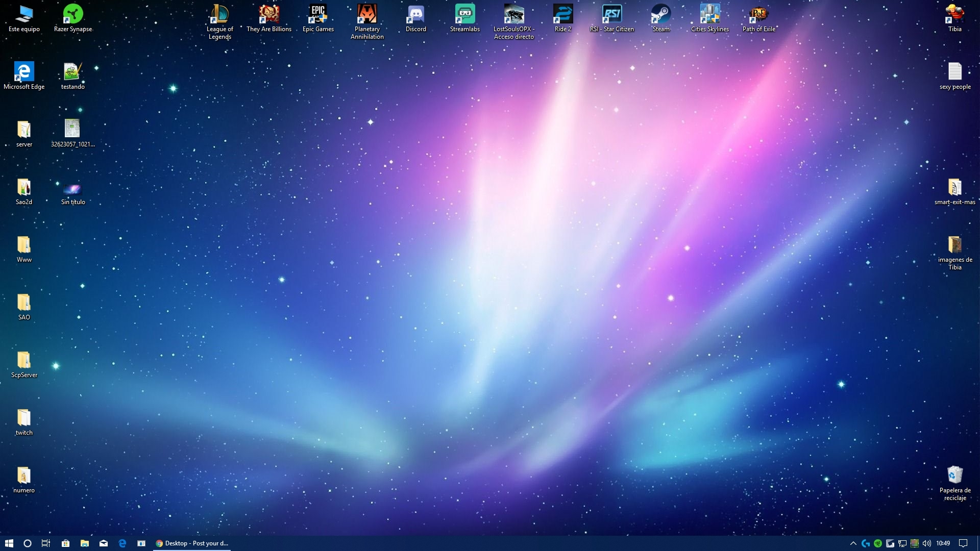Select server folder on desktop
The height and width of the screenshot is (551, 980).
coord(24,134)
